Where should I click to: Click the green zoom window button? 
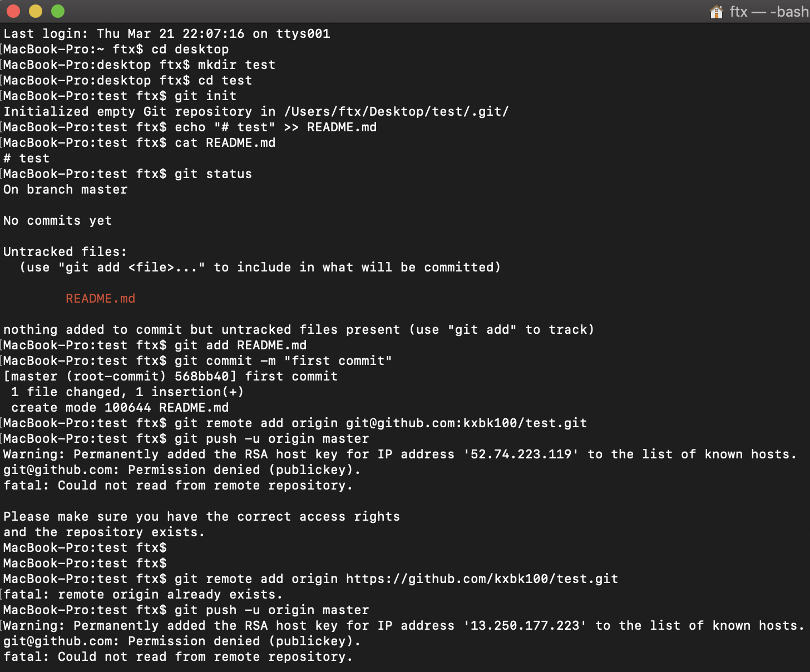[58, 11]
